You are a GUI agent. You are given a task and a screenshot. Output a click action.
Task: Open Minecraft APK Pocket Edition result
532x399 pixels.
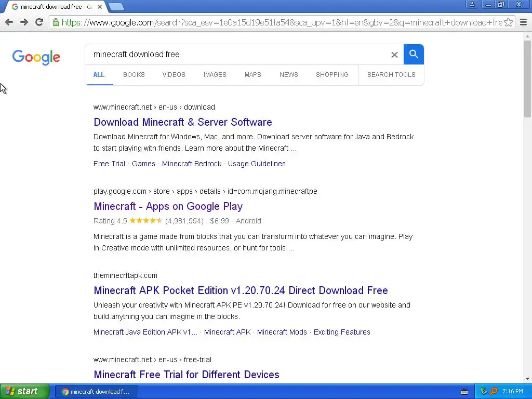pos(241,290)
